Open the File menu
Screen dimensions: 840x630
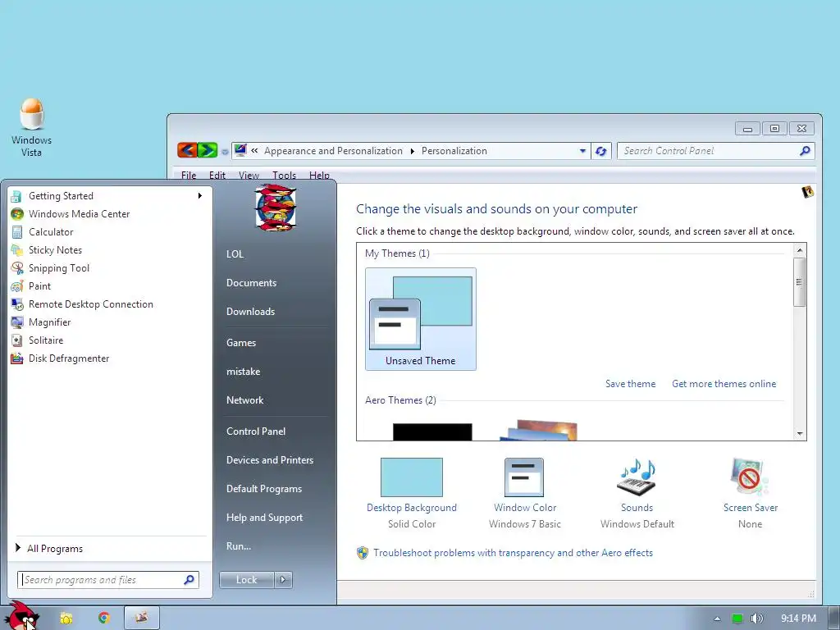[189, 176]
